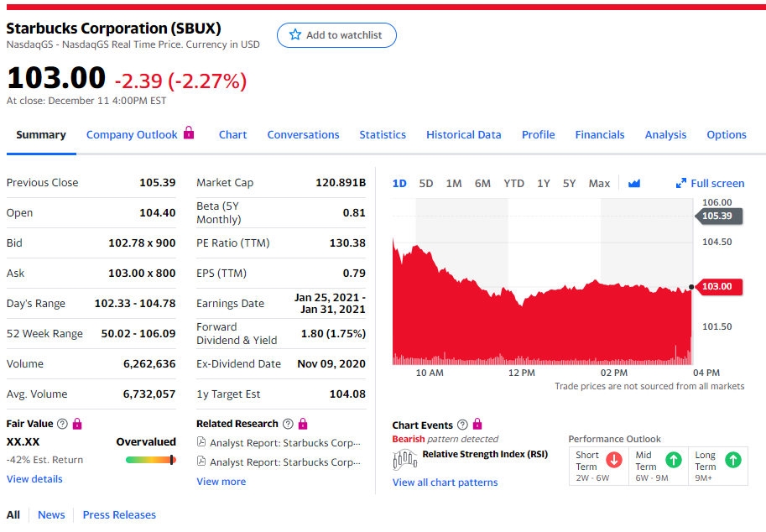Image resolution: width=766 pixels, height=532 pixels.
Task: Open the first Analyst Report: Starbucks Corp link
Action: click(x=284, y=442)
